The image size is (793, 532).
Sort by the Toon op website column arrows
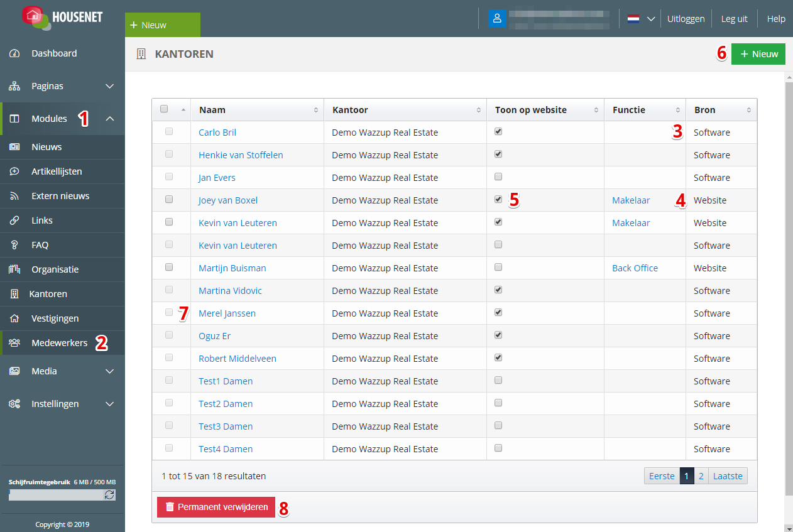pyautogui.click(x=596, y=110)
